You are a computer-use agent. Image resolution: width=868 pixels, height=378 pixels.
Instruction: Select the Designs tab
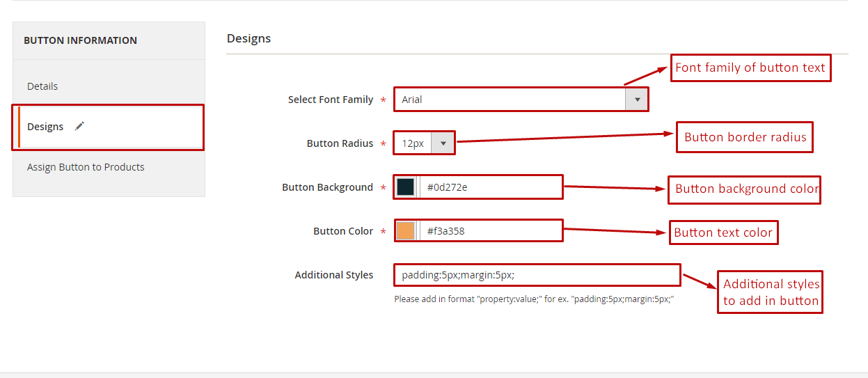click(45, 127)
